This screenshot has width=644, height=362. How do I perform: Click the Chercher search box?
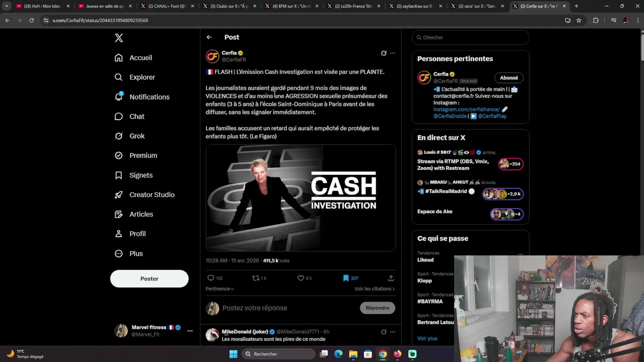point(470,38)
